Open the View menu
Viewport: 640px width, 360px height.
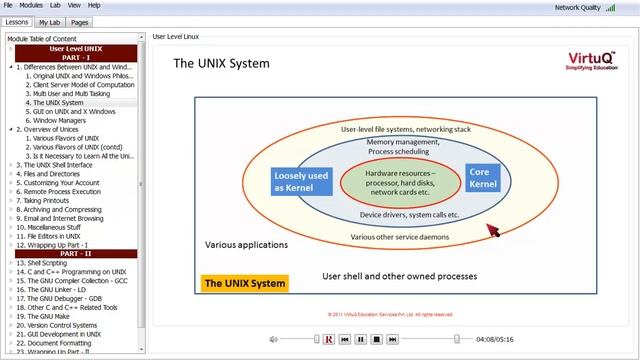pos(74,5)
